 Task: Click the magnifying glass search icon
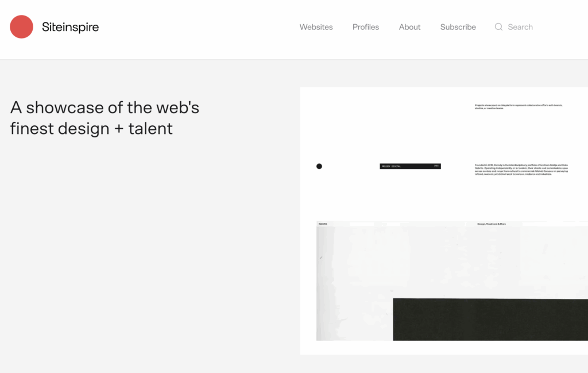(x=498, y=27)
